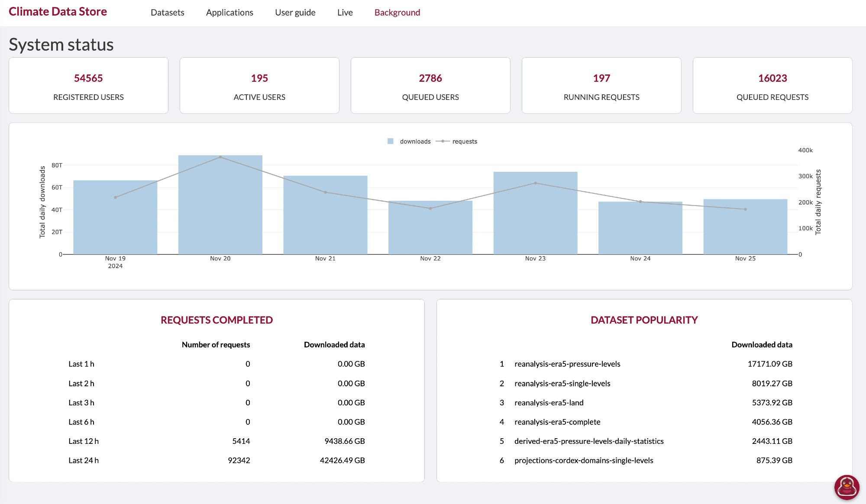Click the Number of requests column header
This screenshot has height=504, width=866.
[x=216, y=344]
